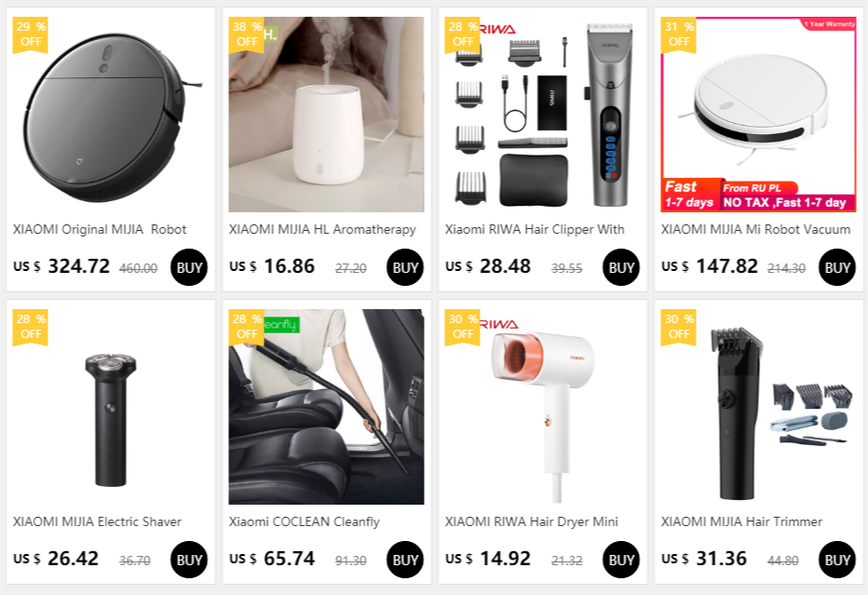Screen dimensions: 868x595
Task: Open the RIWA hair clipper kit image
Action: coord(542,114)
